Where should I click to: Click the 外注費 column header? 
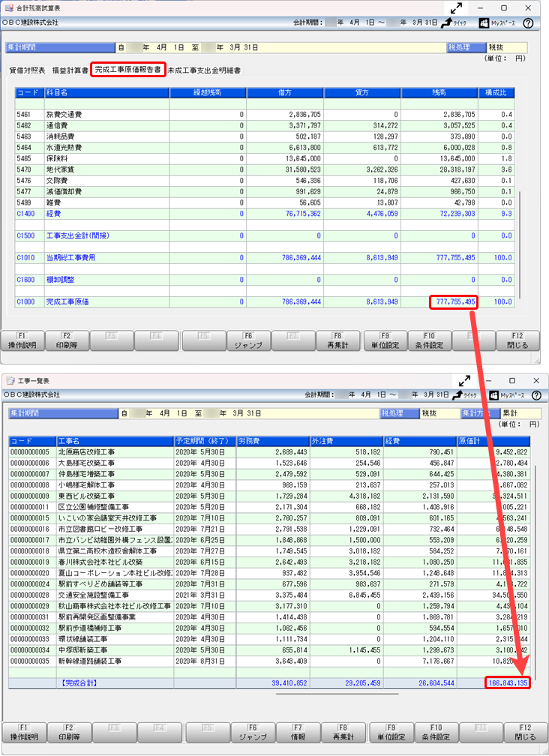[346, 441]
